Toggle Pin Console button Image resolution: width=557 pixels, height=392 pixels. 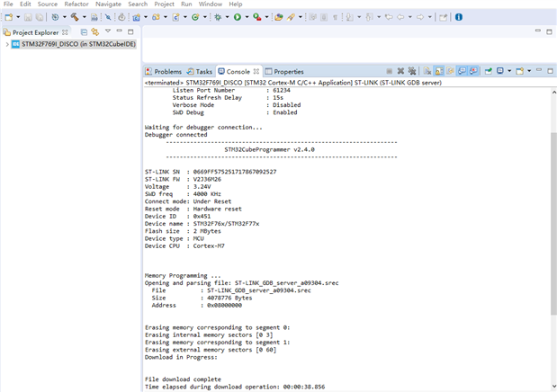(489, 71)
